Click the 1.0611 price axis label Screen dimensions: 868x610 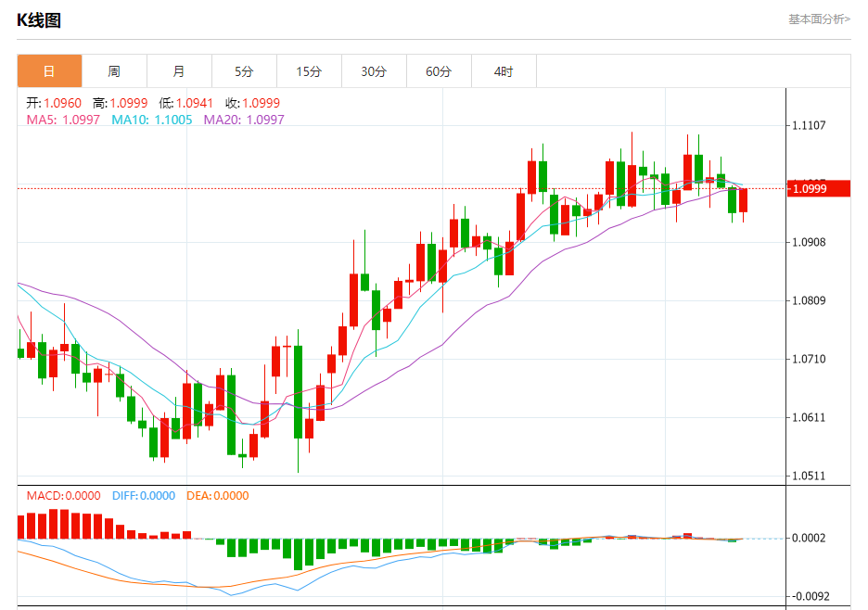coord(809,417)
